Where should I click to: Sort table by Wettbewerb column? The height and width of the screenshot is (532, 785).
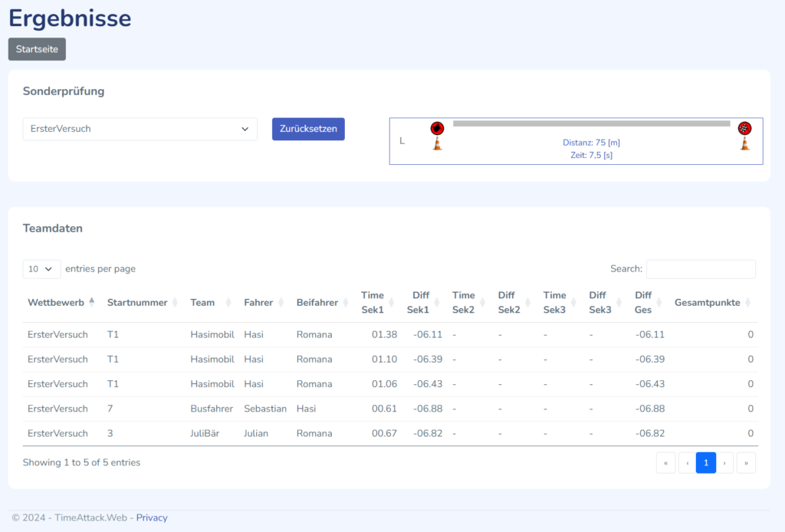pos(61,302)
